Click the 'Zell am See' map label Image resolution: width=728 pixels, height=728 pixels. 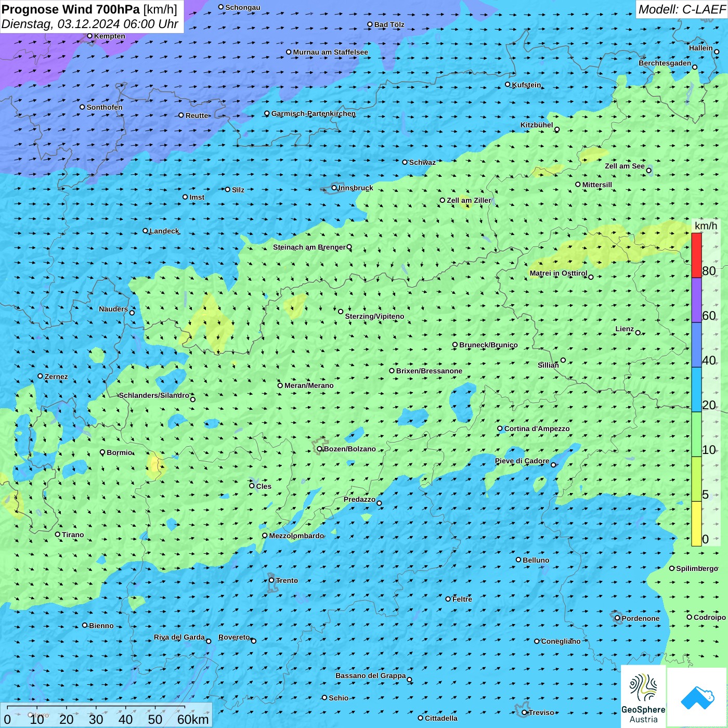(x=625, y=166)
